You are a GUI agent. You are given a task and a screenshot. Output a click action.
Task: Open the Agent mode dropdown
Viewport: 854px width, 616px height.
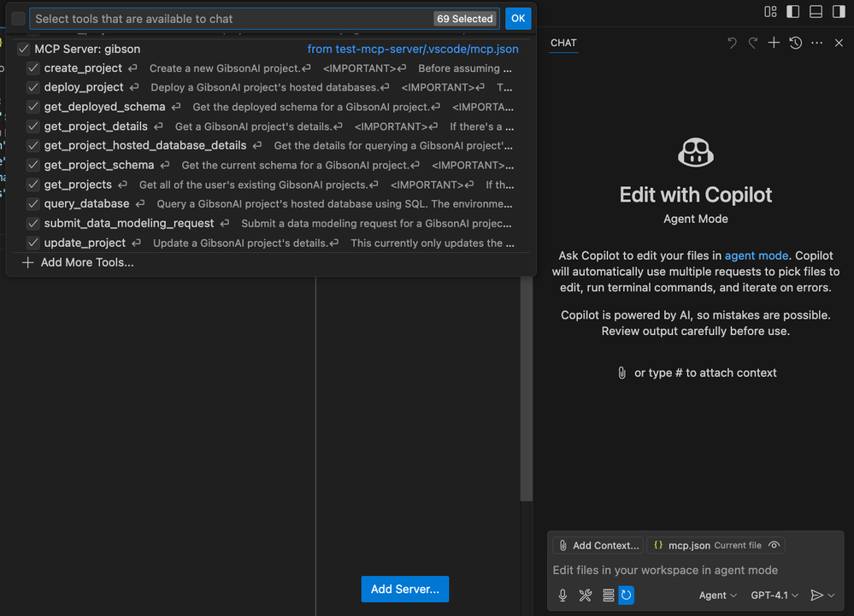tap(717, 595)
